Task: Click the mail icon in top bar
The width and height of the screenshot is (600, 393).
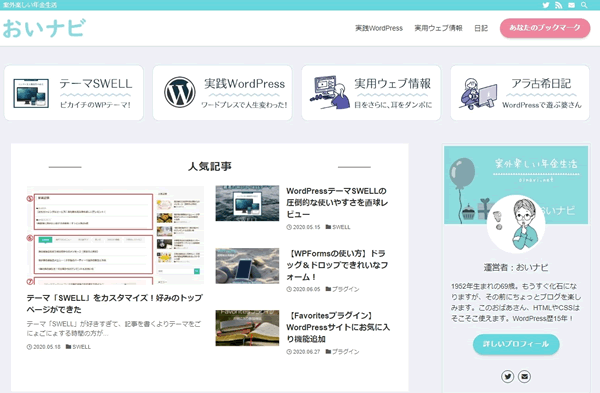Action: coord(571,5)
